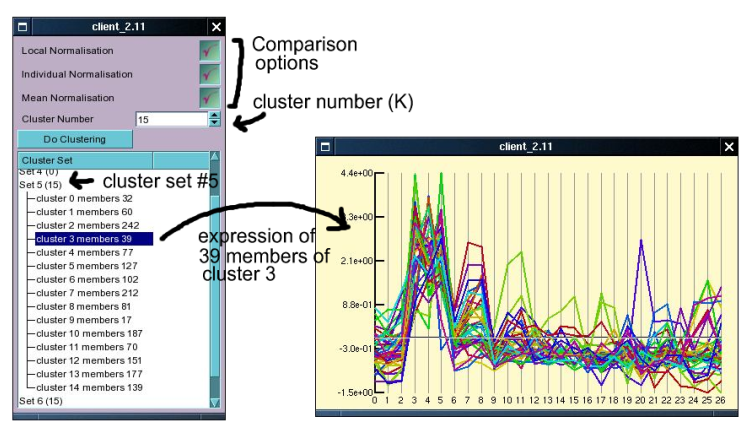This screenshot has width=749, height=443.
Task: Decrease cluster number with down arrow
Action: pos(214,123)
